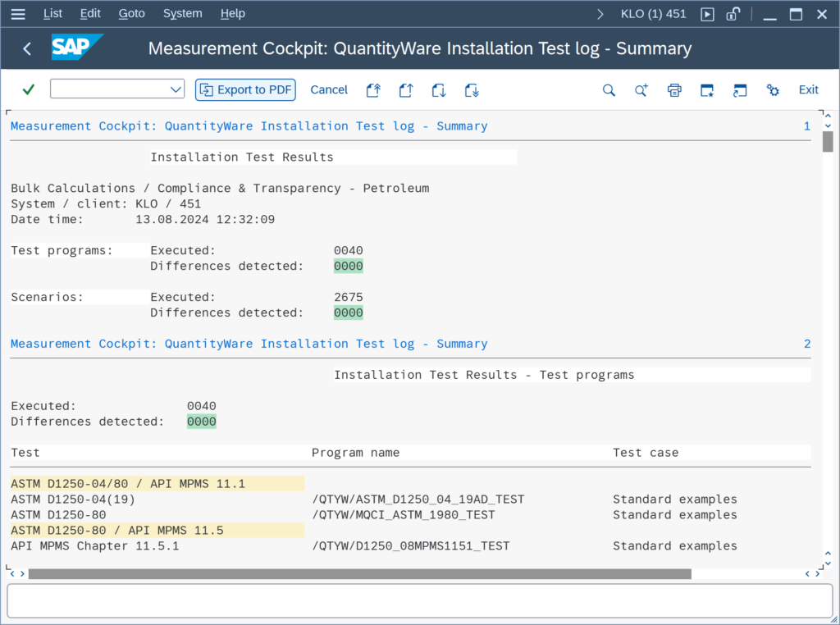This screenshot has height=625, width=840.
Task: Click row ASTM D1250-04(19)
Action: pos(73,500)
